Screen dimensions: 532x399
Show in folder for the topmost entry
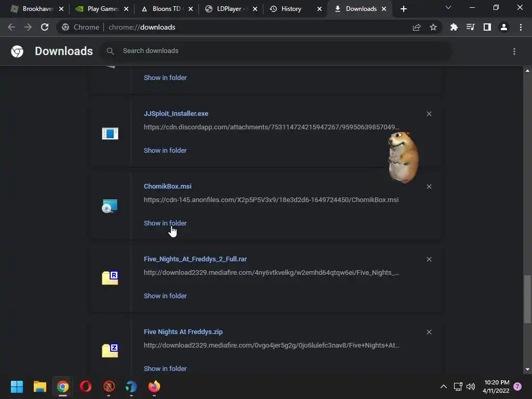click(x=165, y=78)
